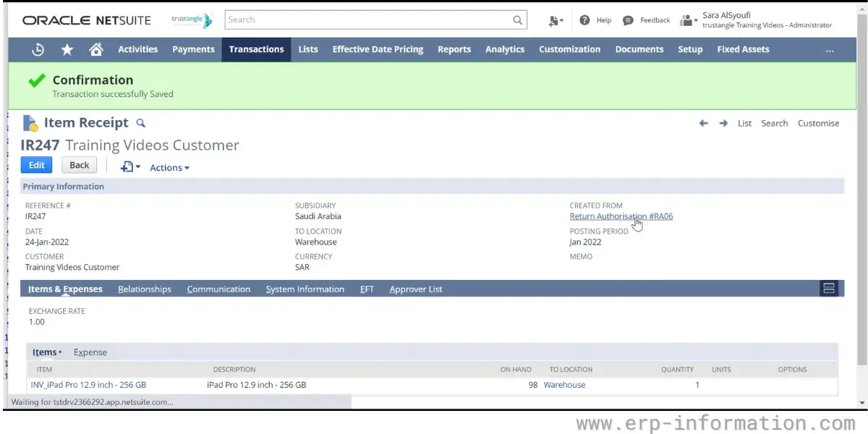Open Effective Date Pricing menu
The width and height of the screenshot is (868, 434).
point(378,49)
